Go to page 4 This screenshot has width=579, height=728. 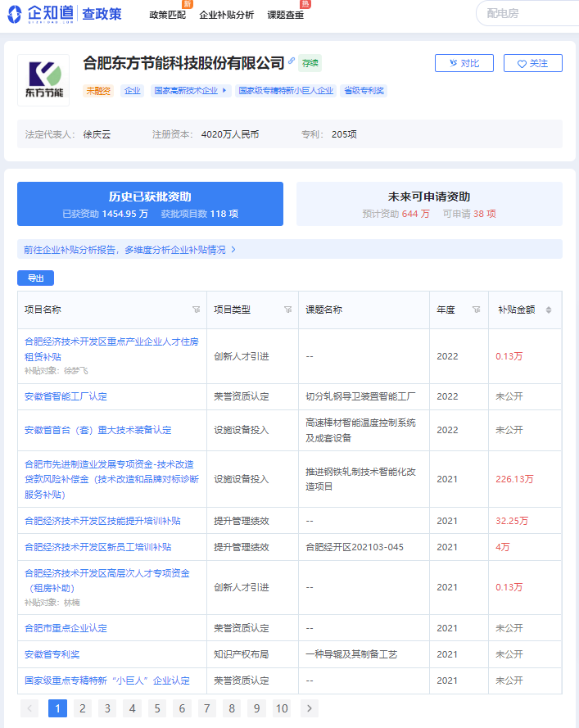pyautogui.click(x=133, y=708)
